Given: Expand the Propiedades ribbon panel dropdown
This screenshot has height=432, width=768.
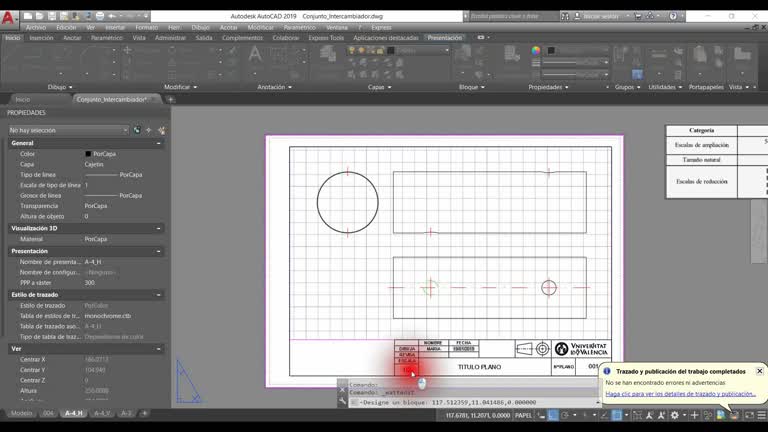Looking at the screenshot, I should coord(548,87).
